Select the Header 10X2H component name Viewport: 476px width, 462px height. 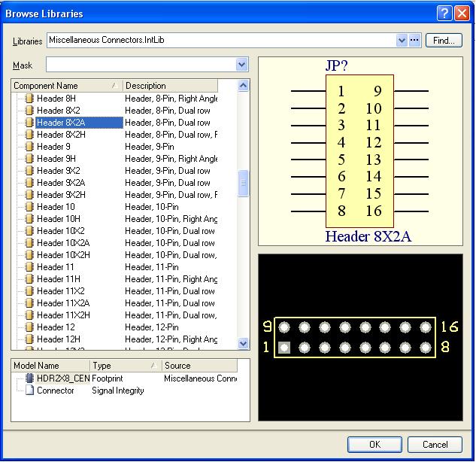tap(63, 255)
